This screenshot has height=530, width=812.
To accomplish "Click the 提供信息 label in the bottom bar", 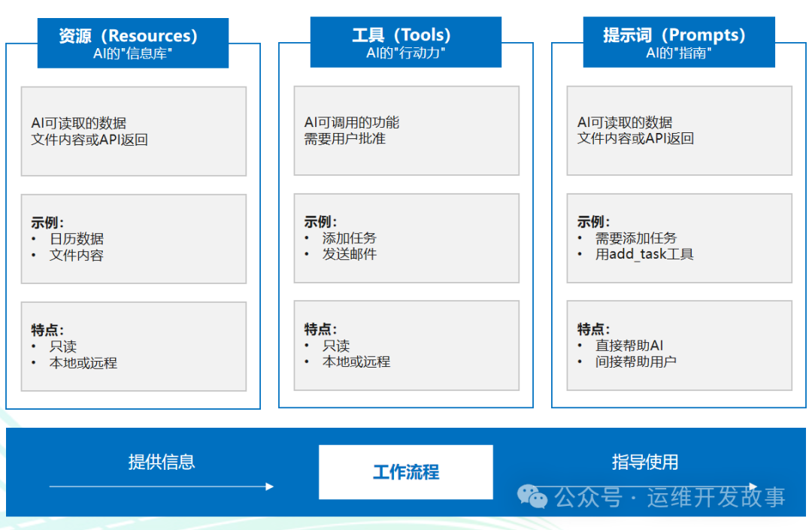I will tap(162, 462).
